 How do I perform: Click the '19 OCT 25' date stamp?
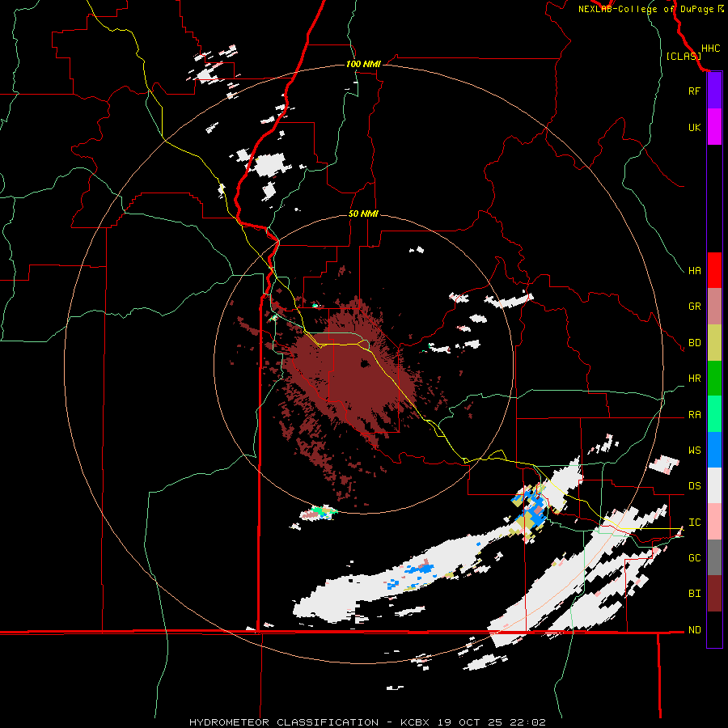click(x=469, y=722)
